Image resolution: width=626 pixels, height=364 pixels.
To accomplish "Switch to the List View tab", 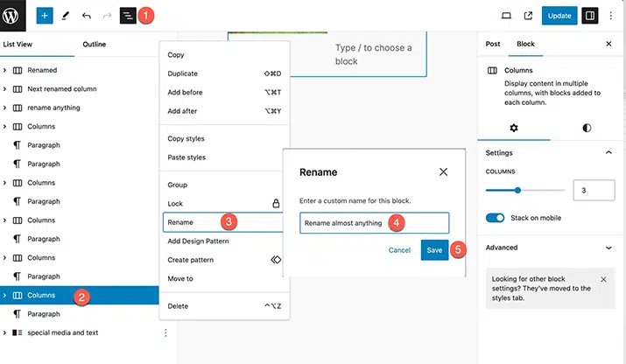I will pos(18,45).
